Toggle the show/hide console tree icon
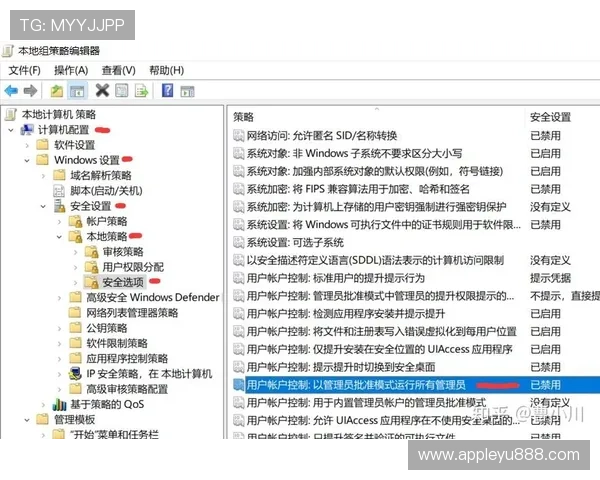This screenshot has height=480, width=600. 77,91
